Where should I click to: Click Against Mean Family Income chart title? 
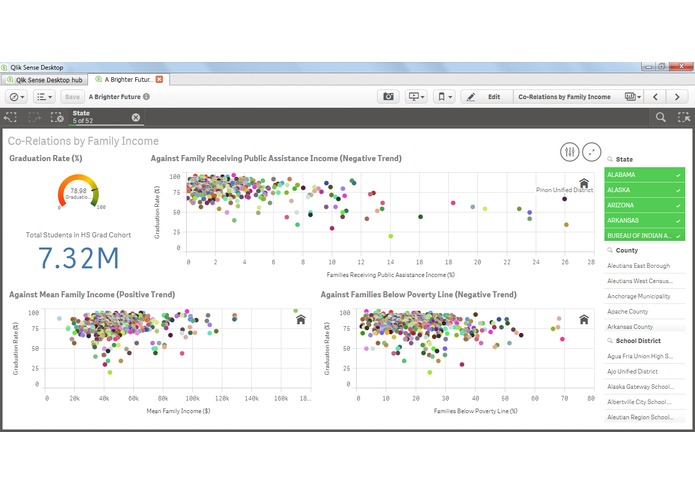click(92, 295)
